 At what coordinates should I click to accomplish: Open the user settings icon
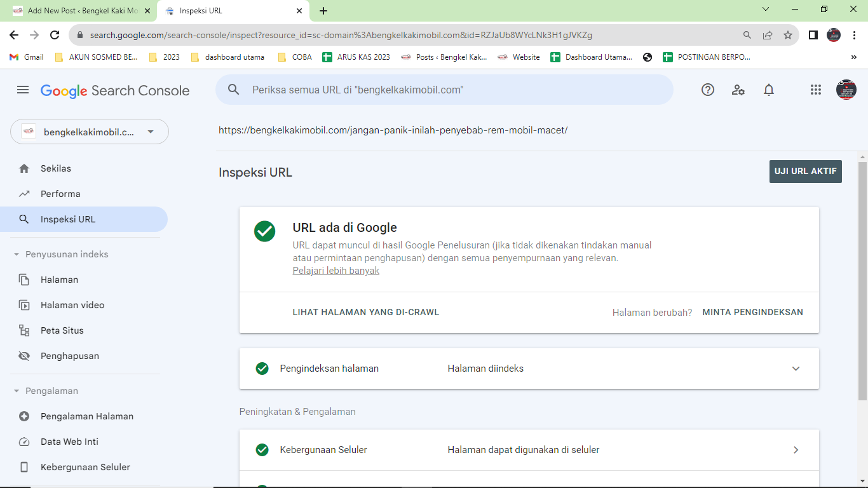pos(738,90)
